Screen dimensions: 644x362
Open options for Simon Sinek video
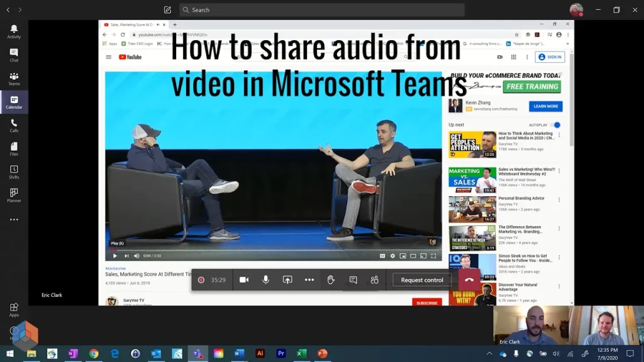coord(559,258)
